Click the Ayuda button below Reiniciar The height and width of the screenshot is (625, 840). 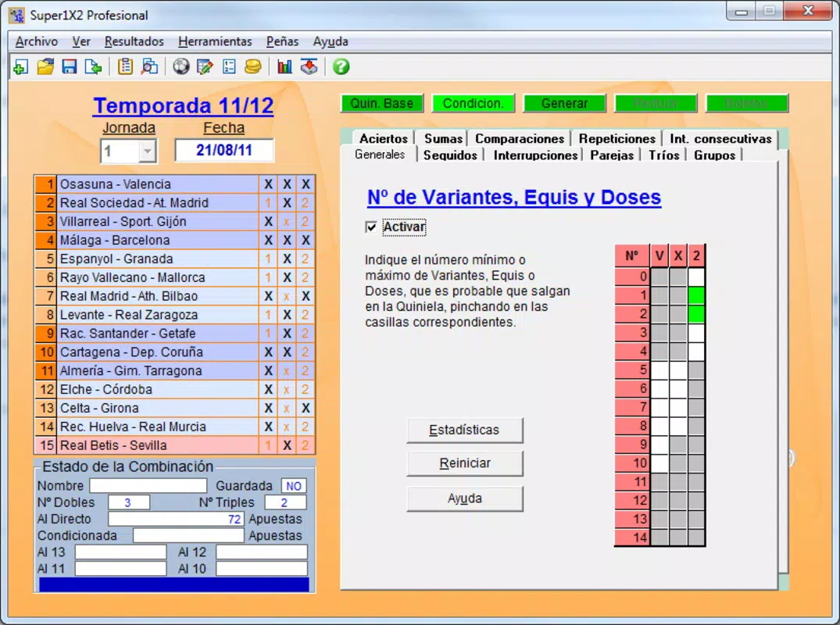[464, 498]
